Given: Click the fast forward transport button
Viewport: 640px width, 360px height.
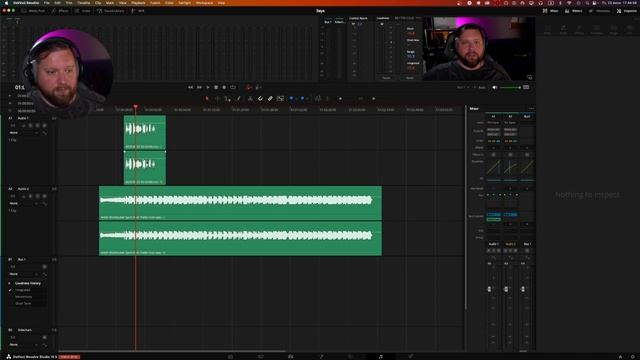Looking at the screenshot, I should [199, 87].
